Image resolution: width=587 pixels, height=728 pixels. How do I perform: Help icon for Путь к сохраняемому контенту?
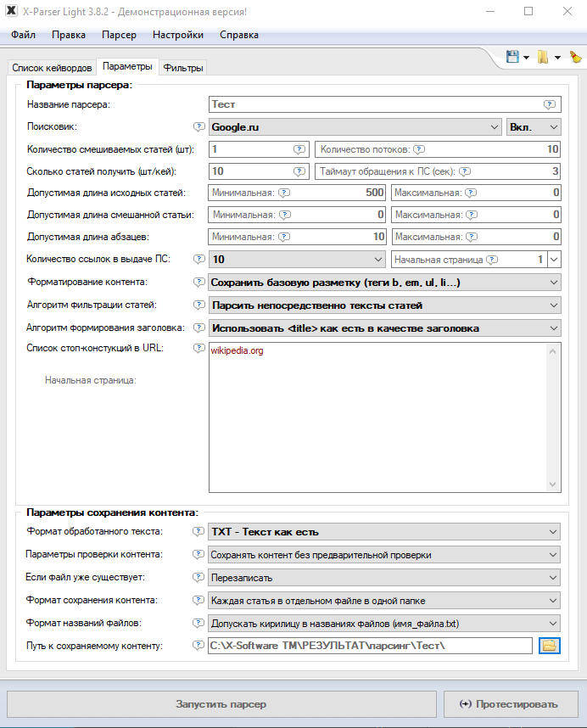tap(198, 646)
